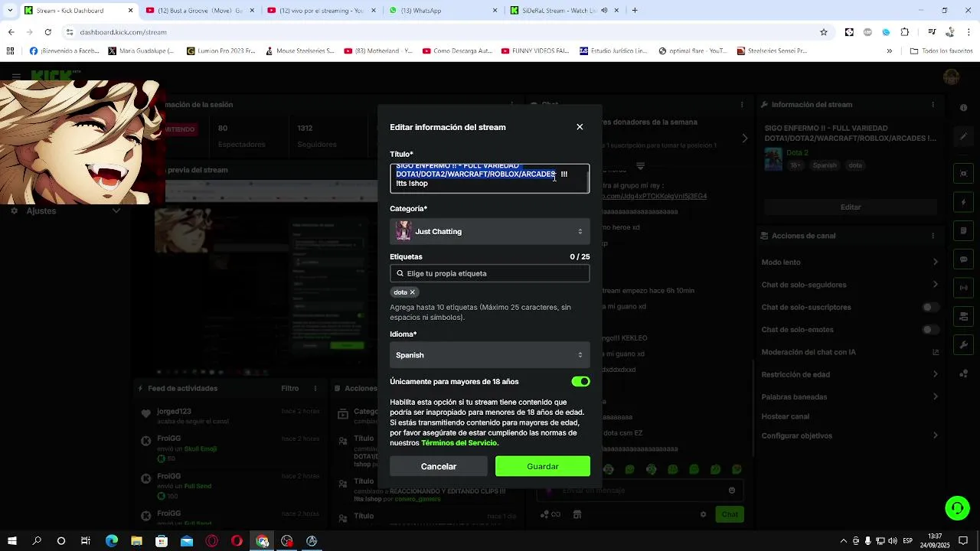Click the pencil edit icon in right sidebar
980x551 pixels.
(x=963, y=136)
